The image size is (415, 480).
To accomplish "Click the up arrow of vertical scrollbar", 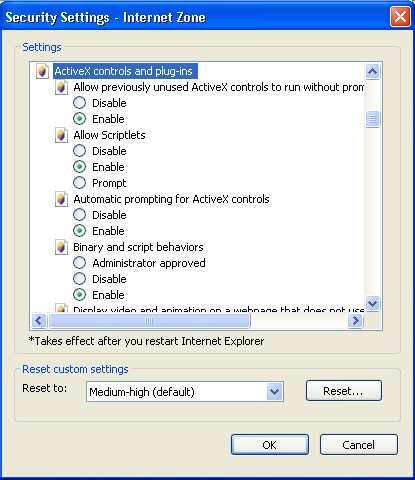I will tap(372, 71).
